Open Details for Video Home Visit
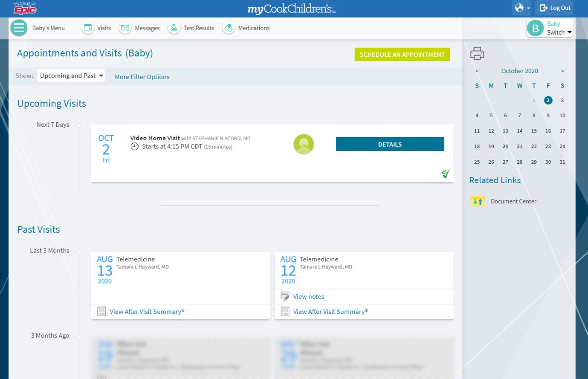 pyautogui.click(x=390, y=145)
